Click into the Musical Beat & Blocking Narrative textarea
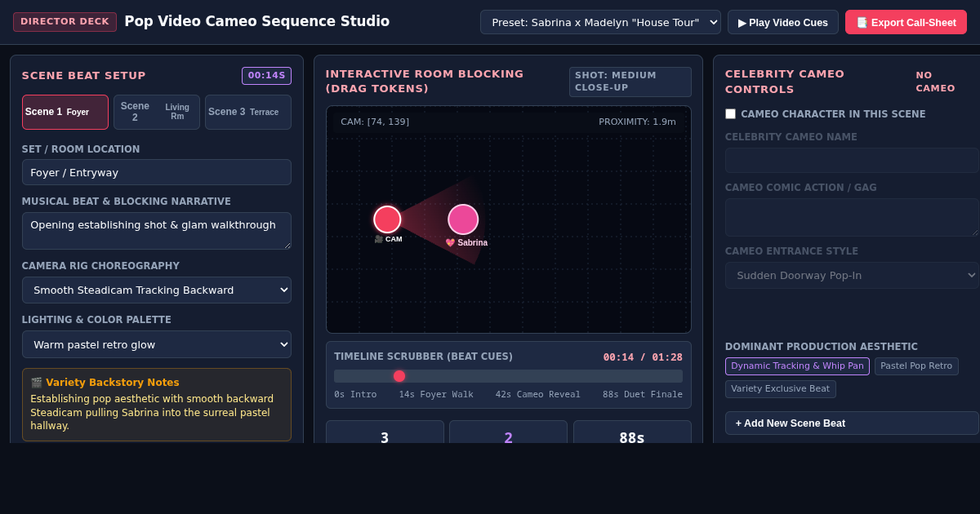Image resolution: width=980 pixels, height=514 pixels. [x=157, y=231]
